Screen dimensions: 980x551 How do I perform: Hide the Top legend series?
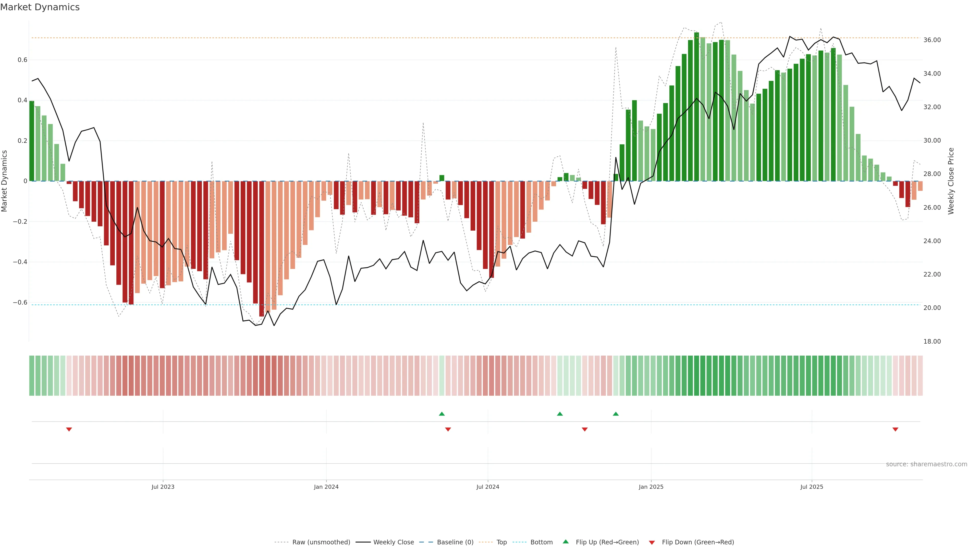[501, 542]
